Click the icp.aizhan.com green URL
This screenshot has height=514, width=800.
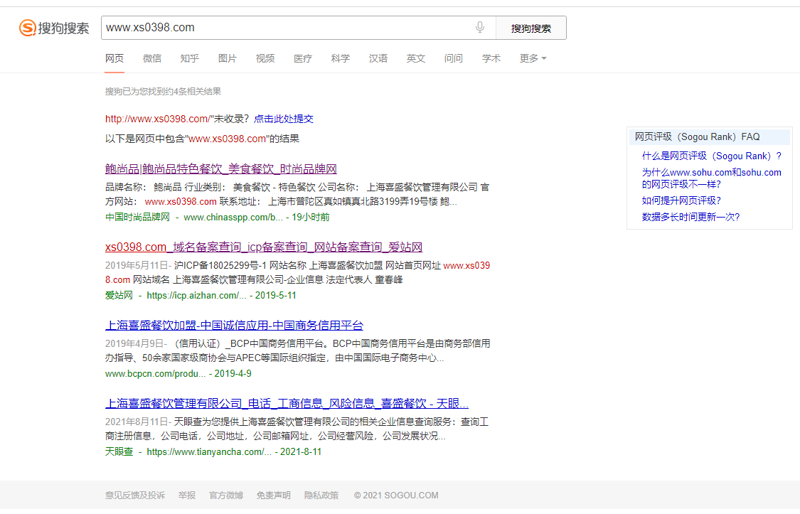coord(196,296)
